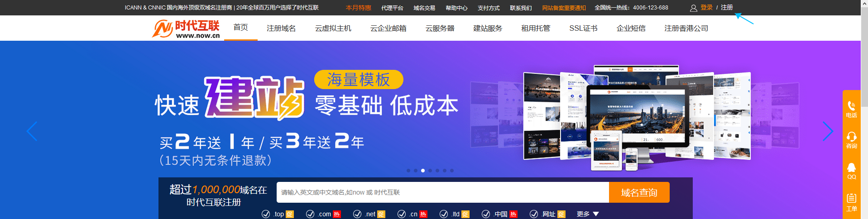This screenshot has width=868, height=219.
Task: Open the 联系我们 link
Action: coord(521,8)
